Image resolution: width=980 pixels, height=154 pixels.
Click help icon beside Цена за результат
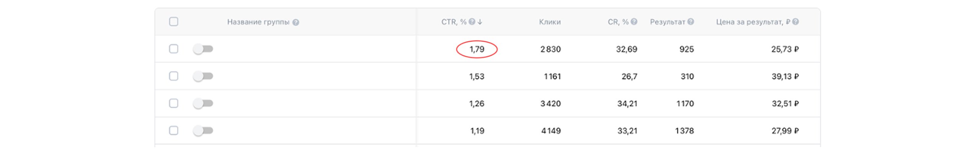[x=795, y=22]
